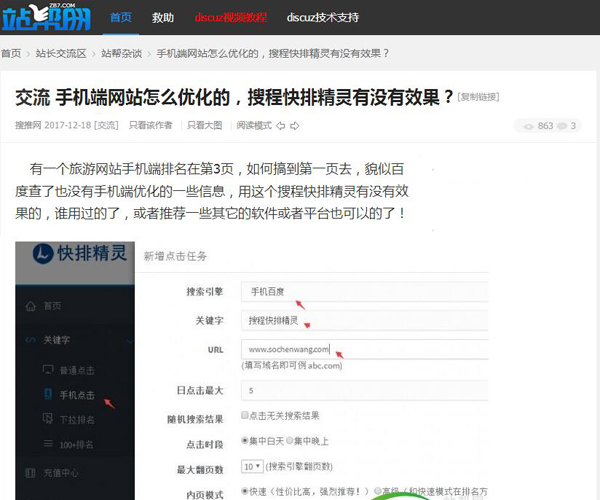Select 普通点击 in sidebar
This screenshot has width=600, height=500.
77,370
